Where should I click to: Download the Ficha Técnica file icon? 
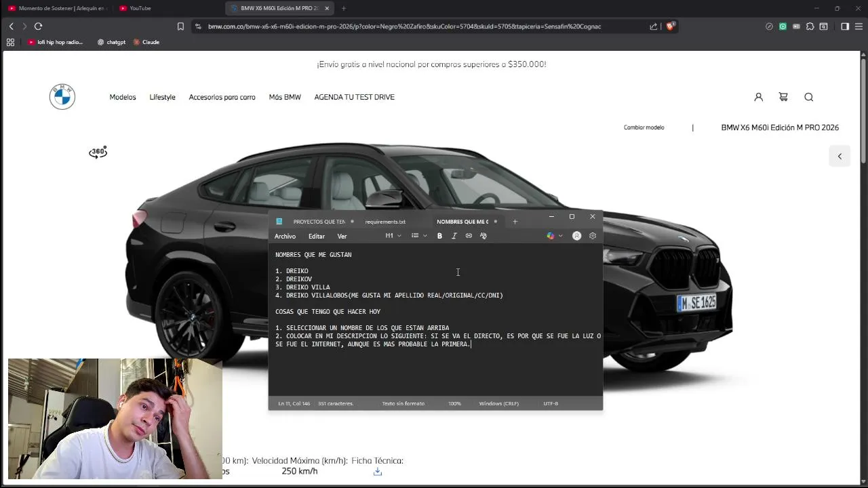click(378, 472)
